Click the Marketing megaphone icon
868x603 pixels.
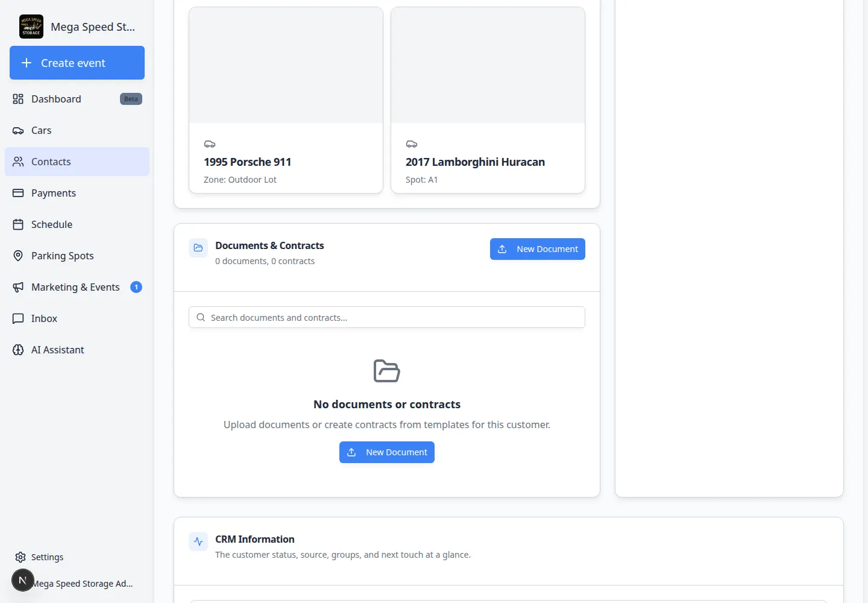pyautogui.click(x=18, y=287)
